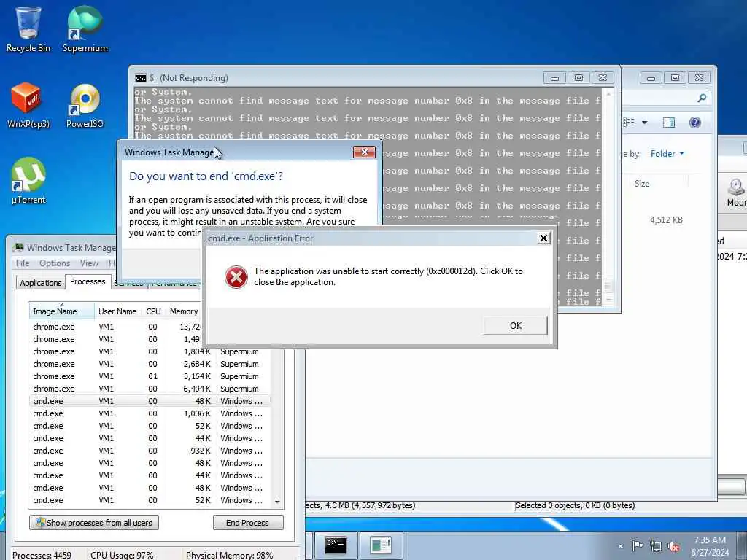
Task: Launch the Supermium desktop shortcut
Action: (85, 28)
